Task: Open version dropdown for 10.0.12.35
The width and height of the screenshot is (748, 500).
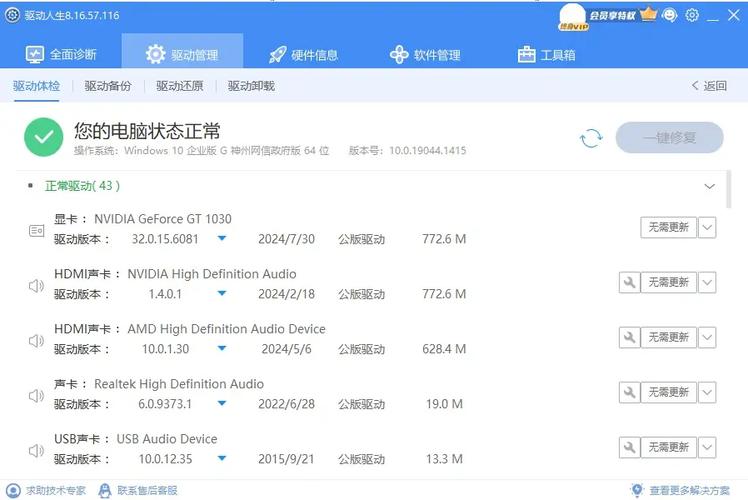Action: point(222,458)
